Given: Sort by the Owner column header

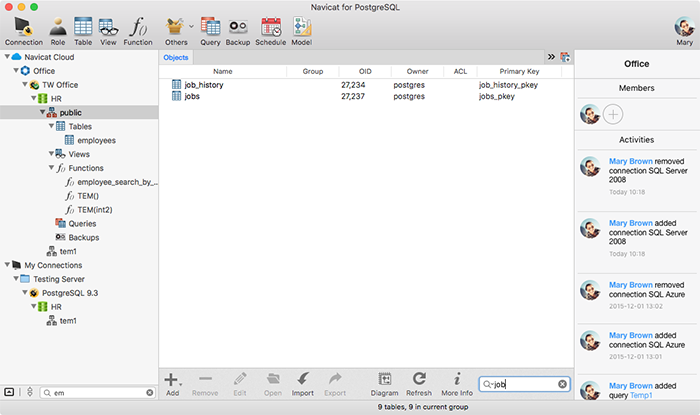Looking at the screenshot, I should point(417,71).
